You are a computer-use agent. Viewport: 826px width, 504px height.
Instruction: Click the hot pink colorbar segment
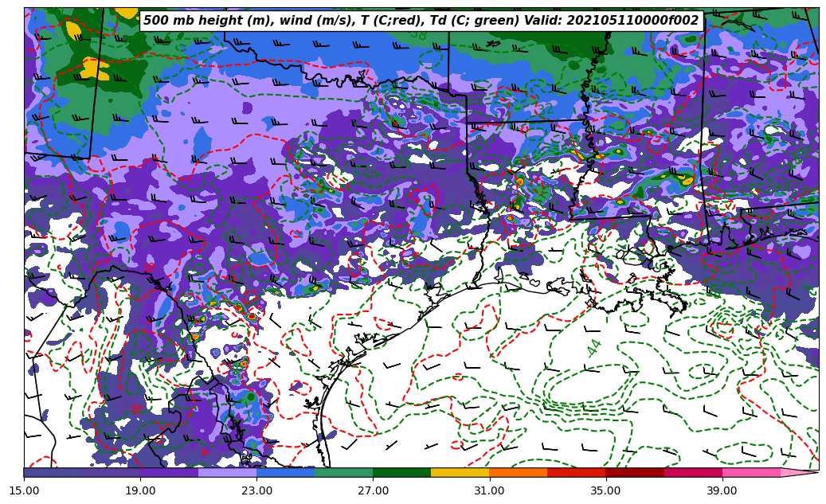pyautogui.click(x=750, y=472)
